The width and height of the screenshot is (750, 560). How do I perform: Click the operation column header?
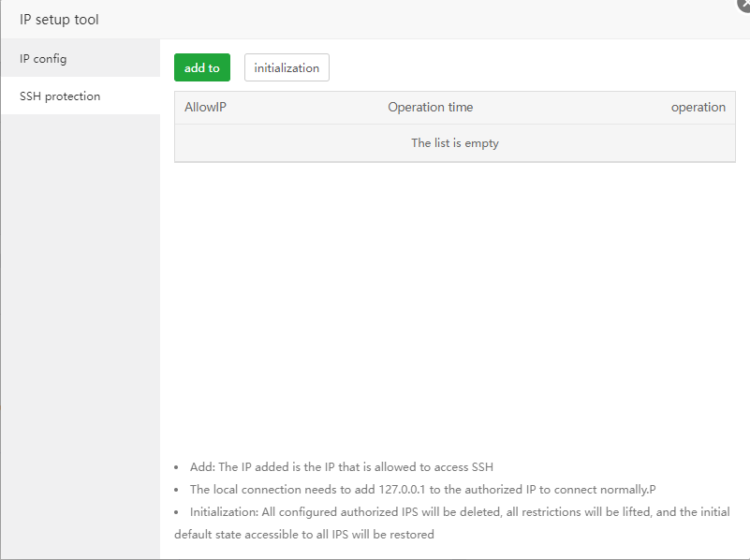coord(698,108)
